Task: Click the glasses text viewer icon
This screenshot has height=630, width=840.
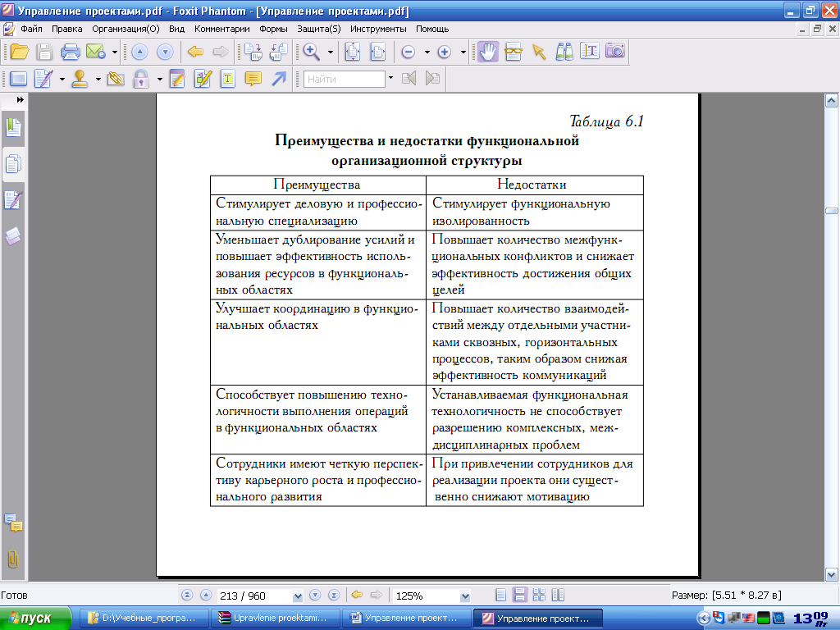Action: (x=514, y=52)
